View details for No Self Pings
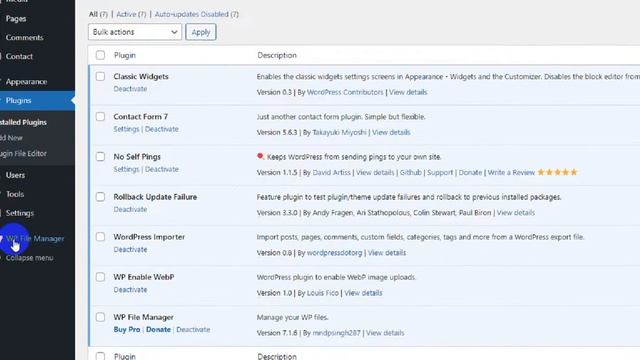The height and width of the screenshot is (360, 640). [375, 173]
